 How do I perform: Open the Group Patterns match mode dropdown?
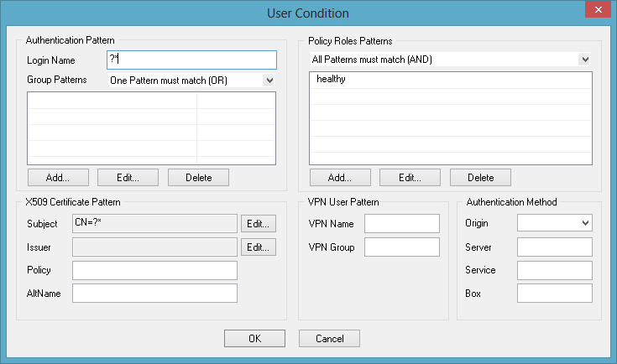pos(191,81)
